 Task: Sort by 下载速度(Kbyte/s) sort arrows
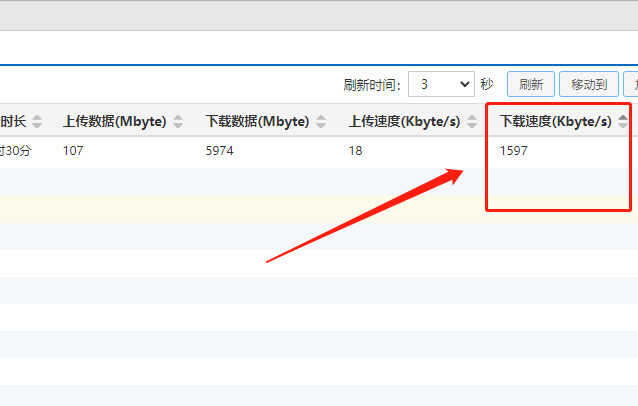623,121
